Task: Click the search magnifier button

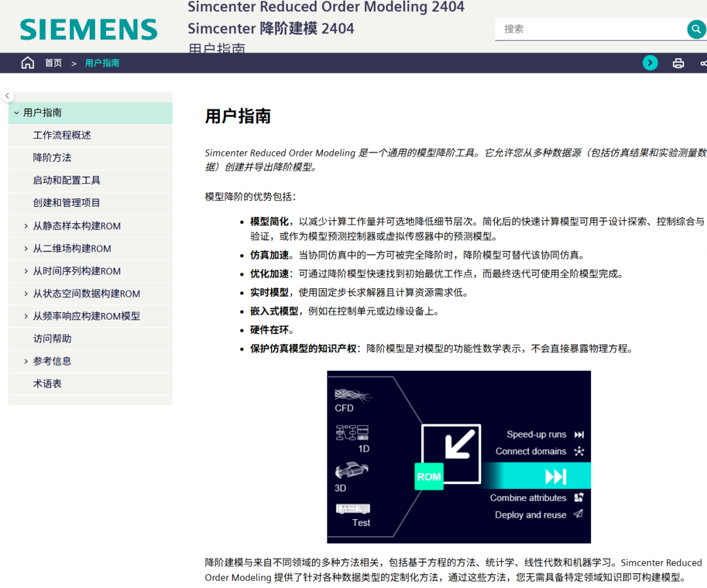Action: pyautogui.click(x=696, y=29)
